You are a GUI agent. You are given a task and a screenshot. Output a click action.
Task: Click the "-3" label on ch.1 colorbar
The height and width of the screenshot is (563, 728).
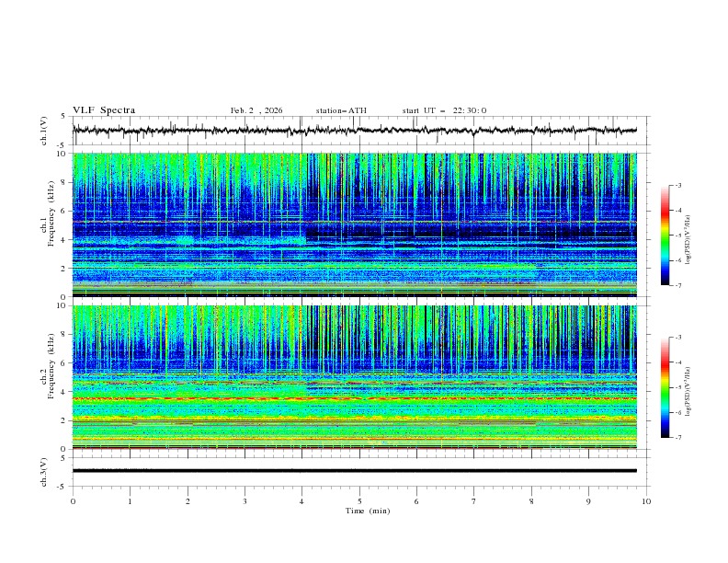coord(678,185)
